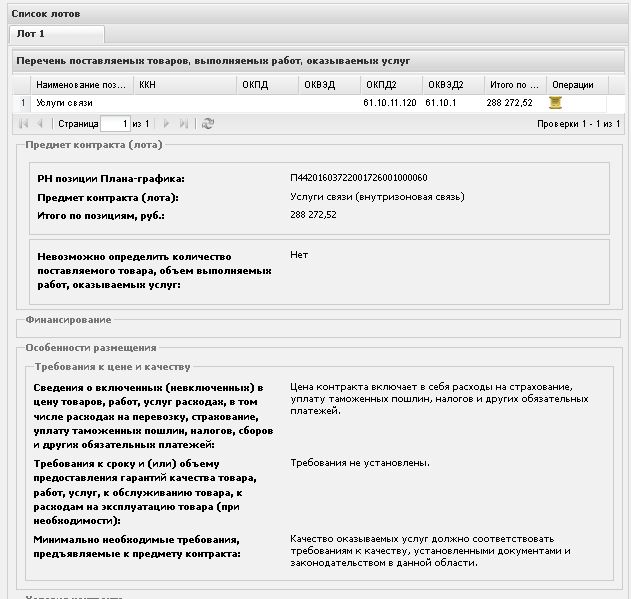
Task: Go to first page of the list
Action: coord(23,124)
